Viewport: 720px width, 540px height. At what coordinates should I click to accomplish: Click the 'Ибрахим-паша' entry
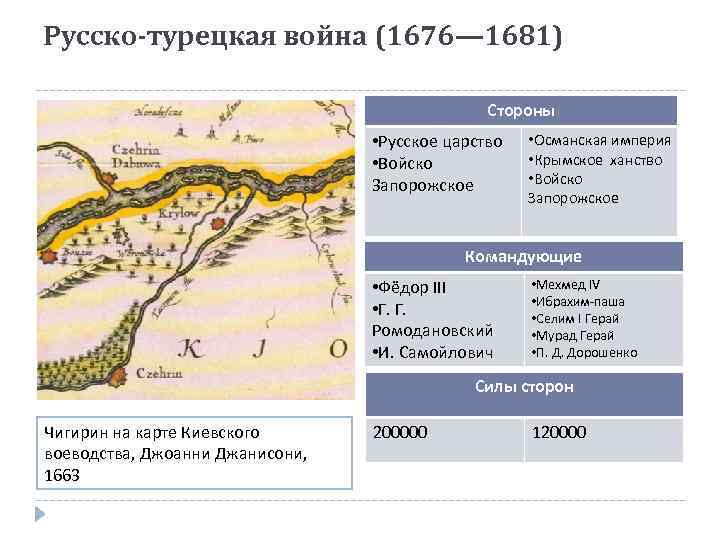[x=578, y=302]
